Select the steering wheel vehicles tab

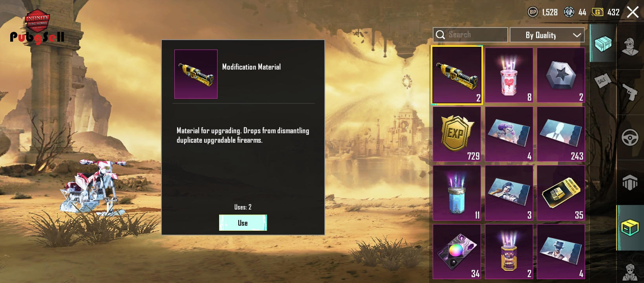pyautogui.click(x=629, y=138)
